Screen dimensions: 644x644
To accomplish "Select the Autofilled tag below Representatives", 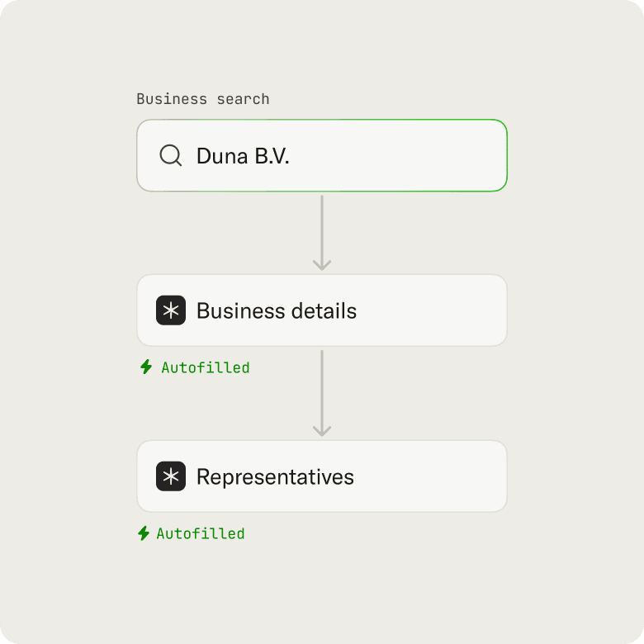I will [192, 533].
